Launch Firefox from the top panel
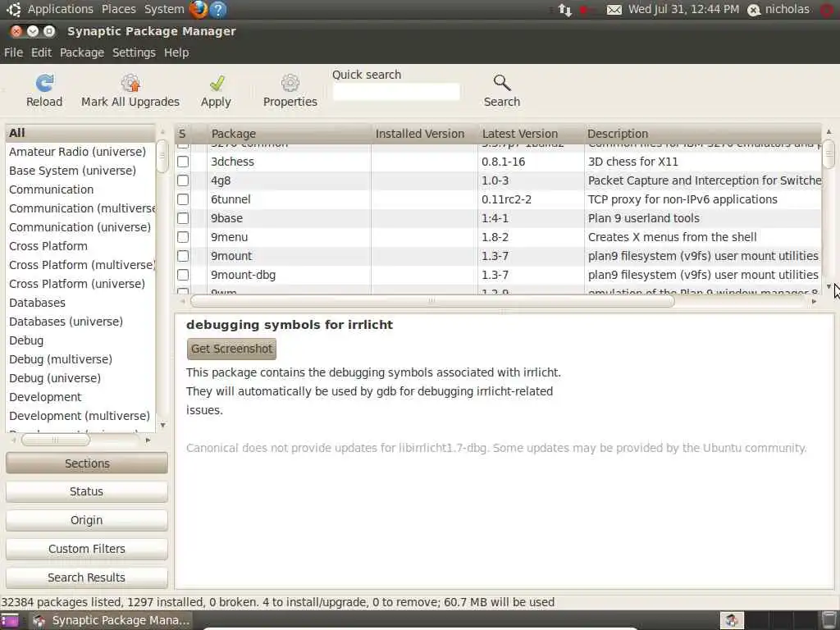The height and width of the screenshot is (630, 840). 199,9
